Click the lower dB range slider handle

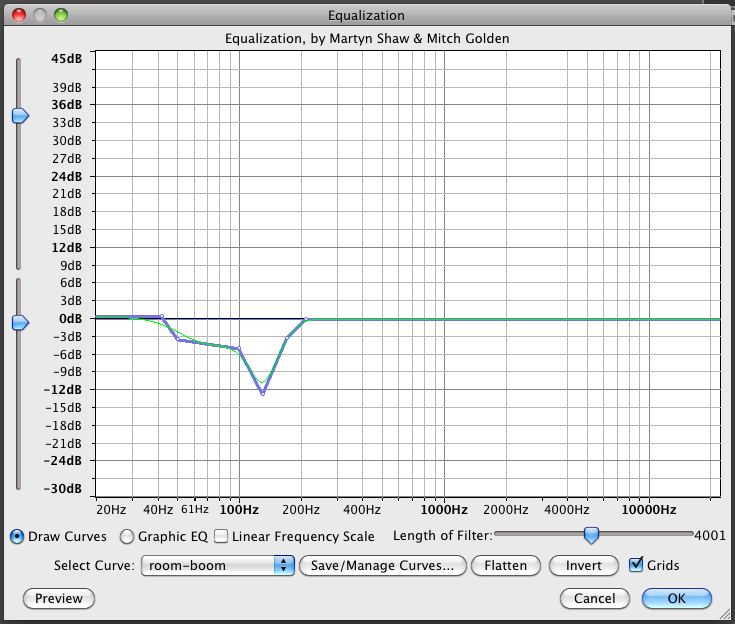coord(20,323)
